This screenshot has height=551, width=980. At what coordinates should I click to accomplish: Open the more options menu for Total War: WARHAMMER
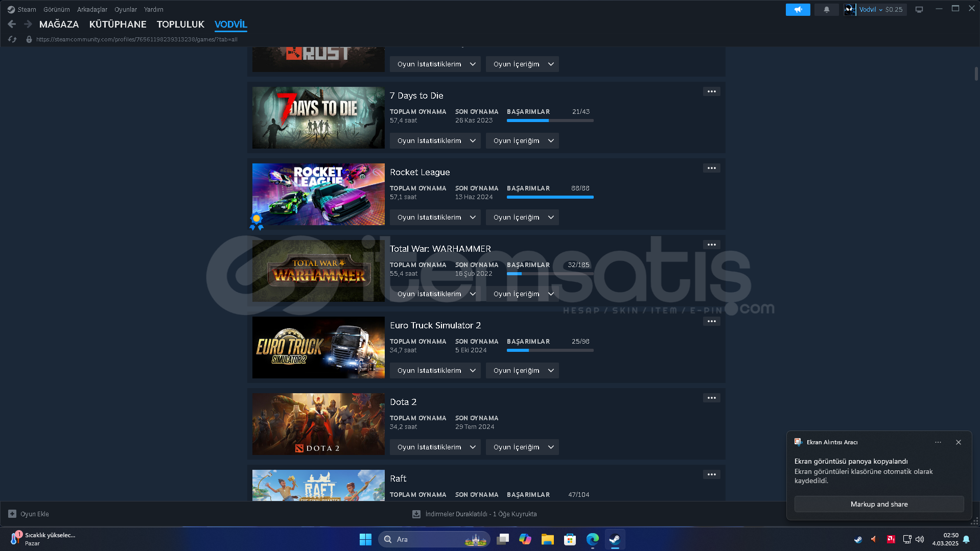click(711, 245)
